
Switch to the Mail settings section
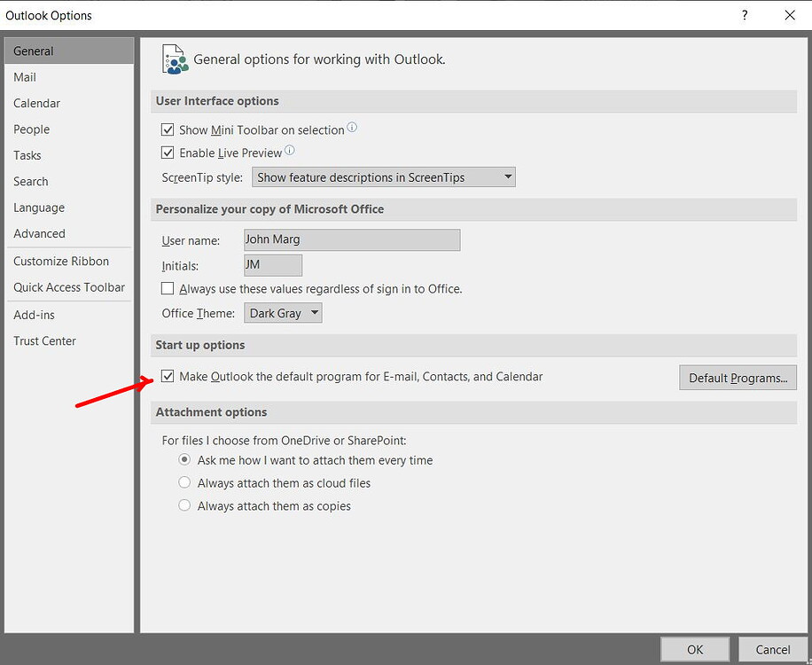24,77
